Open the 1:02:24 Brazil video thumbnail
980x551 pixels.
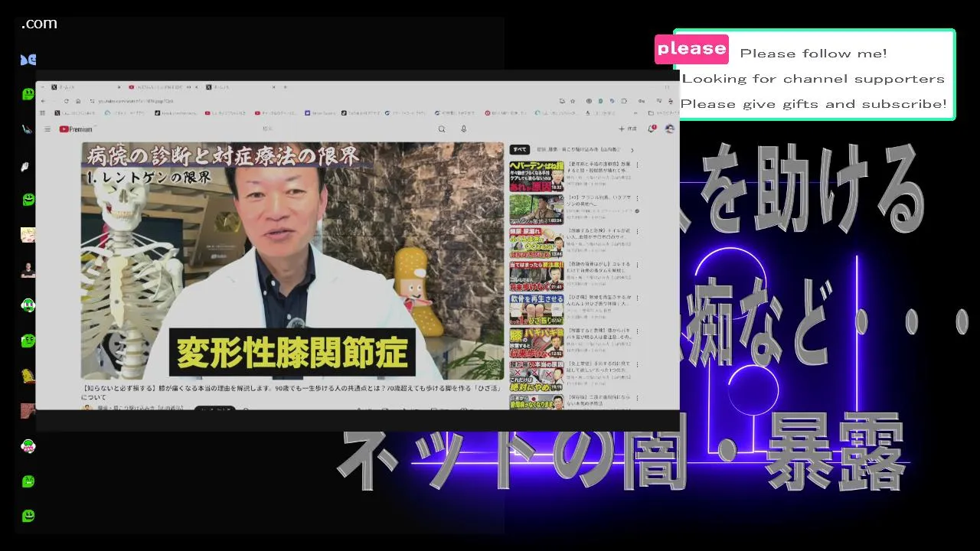coord(536,209)
